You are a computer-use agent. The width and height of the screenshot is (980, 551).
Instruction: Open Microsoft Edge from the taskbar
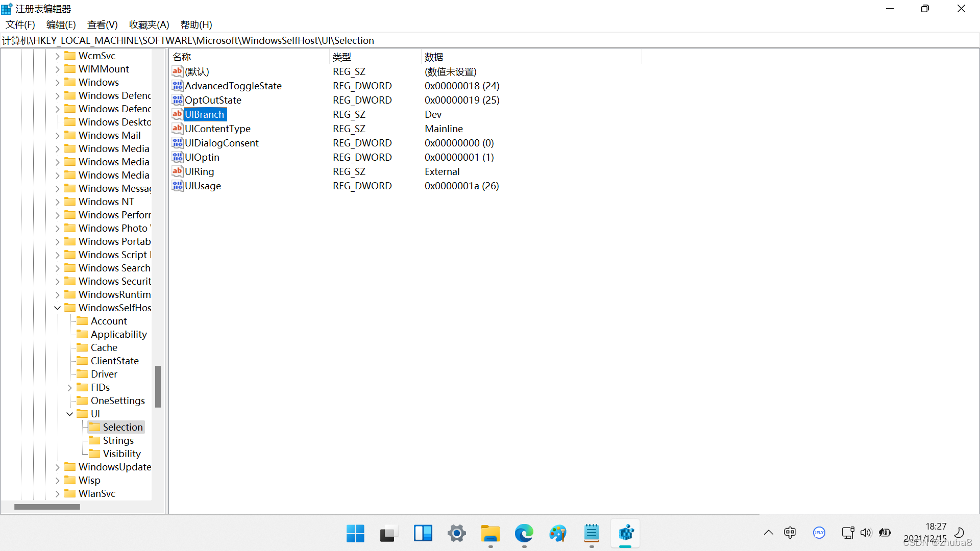pyautogui.click(x=524, y=534)
